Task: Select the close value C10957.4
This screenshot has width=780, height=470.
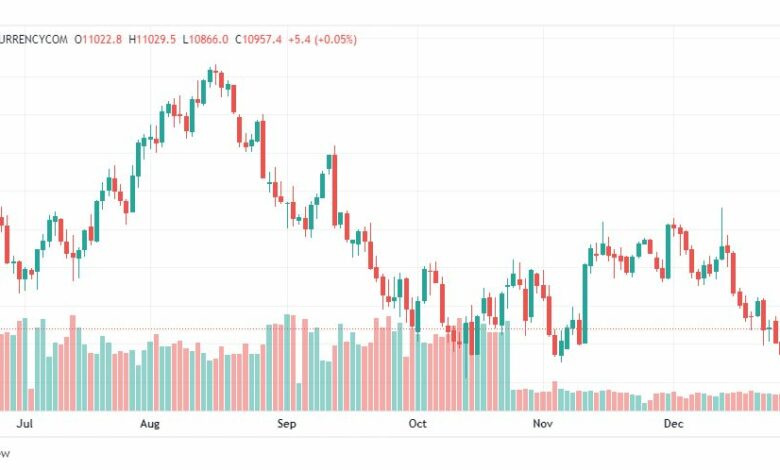Action: pos(258,39)
